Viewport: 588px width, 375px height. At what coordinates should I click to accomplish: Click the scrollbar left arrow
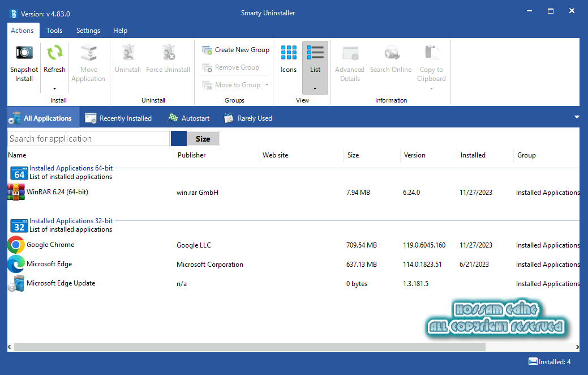[x=10, y=347]
